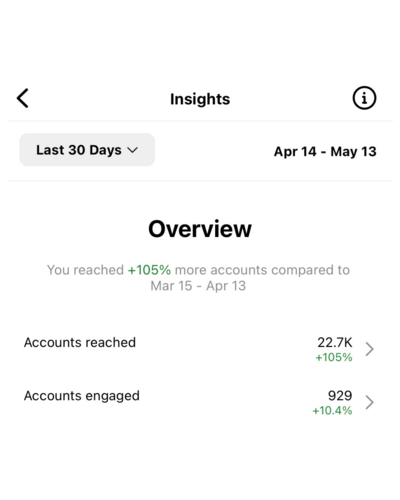Screen dimensions: 400x500
Task: Click the Apr 14 - May 13 date range
Action: 325,152
